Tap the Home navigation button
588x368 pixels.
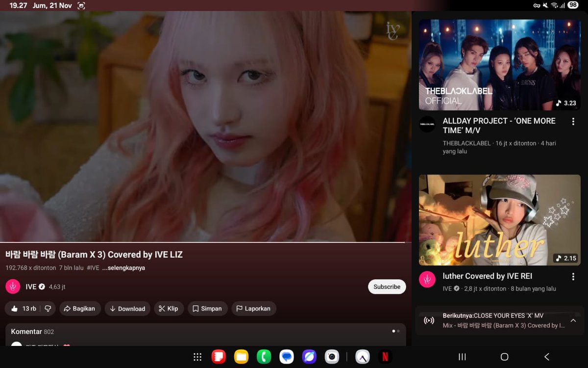coord(504,357)
